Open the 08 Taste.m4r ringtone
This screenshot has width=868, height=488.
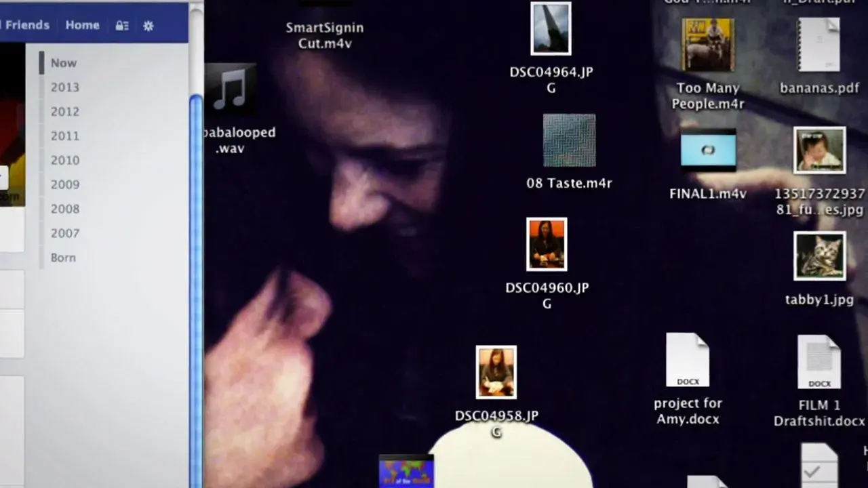pyautogui.click(x=569, y=140)
